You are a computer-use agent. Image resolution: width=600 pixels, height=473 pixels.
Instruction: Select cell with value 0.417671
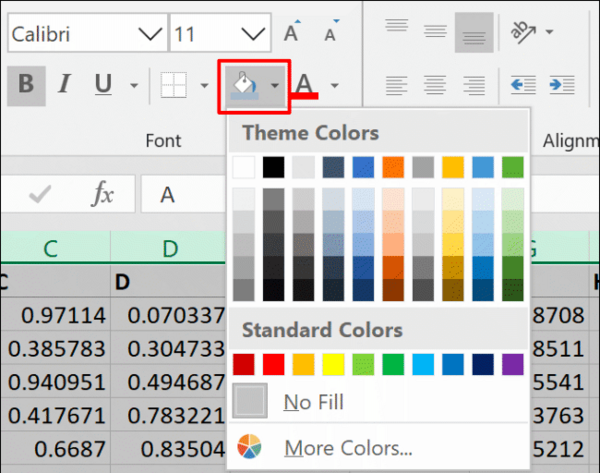[55, 415]
